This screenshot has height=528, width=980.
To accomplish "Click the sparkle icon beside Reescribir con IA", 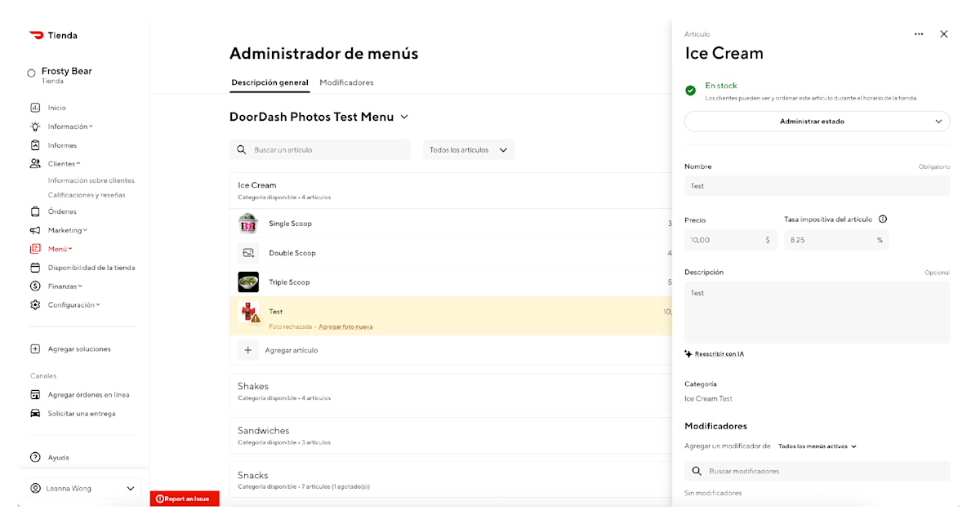I will (x=688, y=354).
